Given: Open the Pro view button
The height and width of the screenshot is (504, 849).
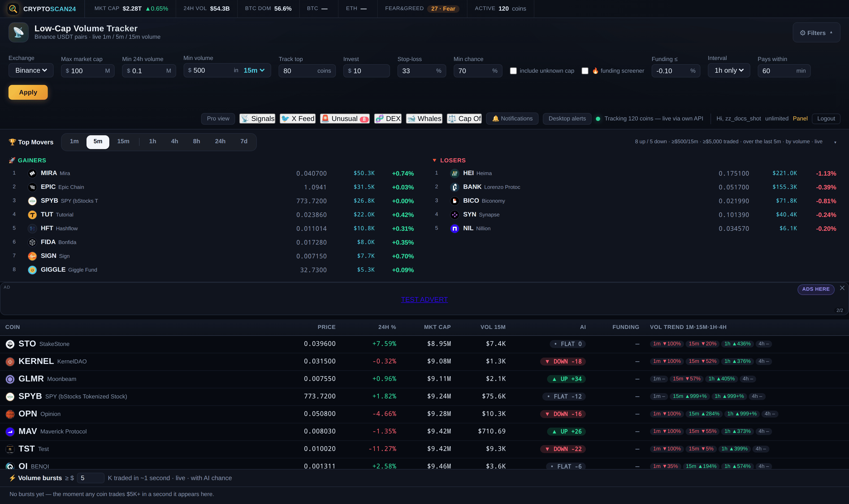Looking at the screenshot, I should (x=218, y=119).
